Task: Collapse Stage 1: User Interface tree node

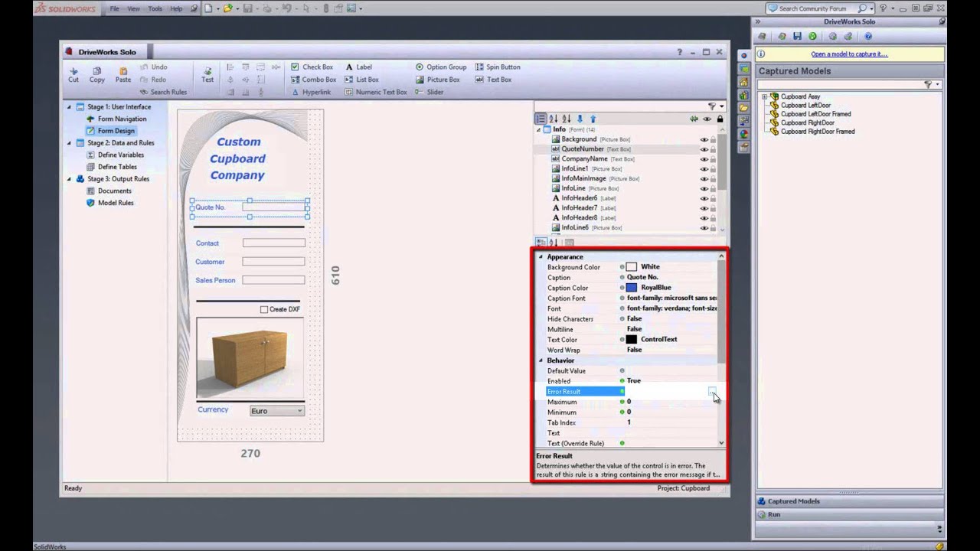Action: [x=69, y=107]
